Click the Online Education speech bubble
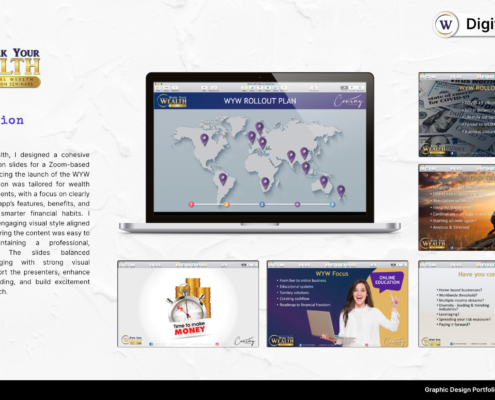 pyautogui.click(x=387, y=281)
